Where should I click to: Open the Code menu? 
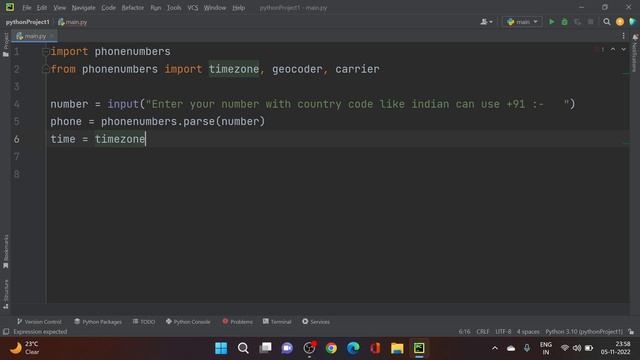tap(108, 8)
